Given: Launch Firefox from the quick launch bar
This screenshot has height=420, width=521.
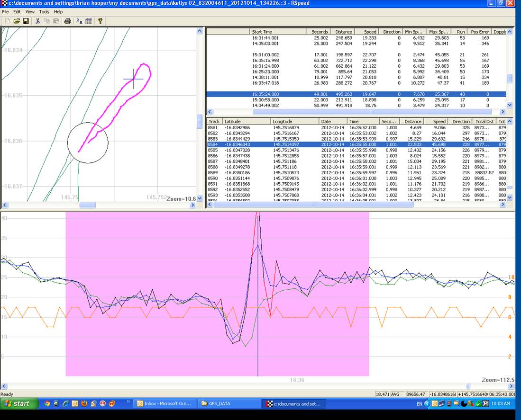Looking at the screenshot, I should pyautogui.click(x=84, y=404).
